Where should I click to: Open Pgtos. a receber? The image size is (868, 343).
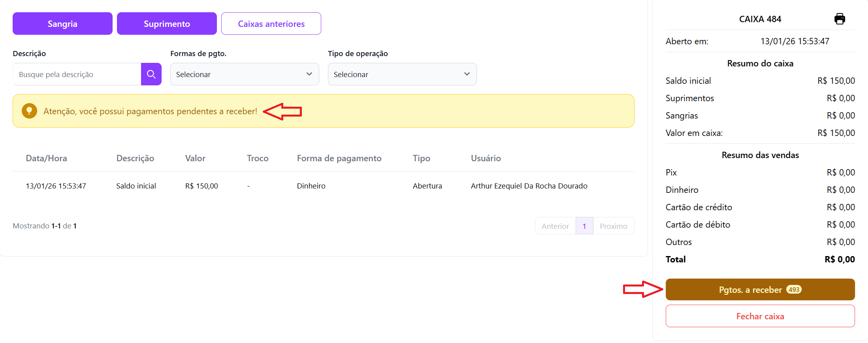coord(760,290)
